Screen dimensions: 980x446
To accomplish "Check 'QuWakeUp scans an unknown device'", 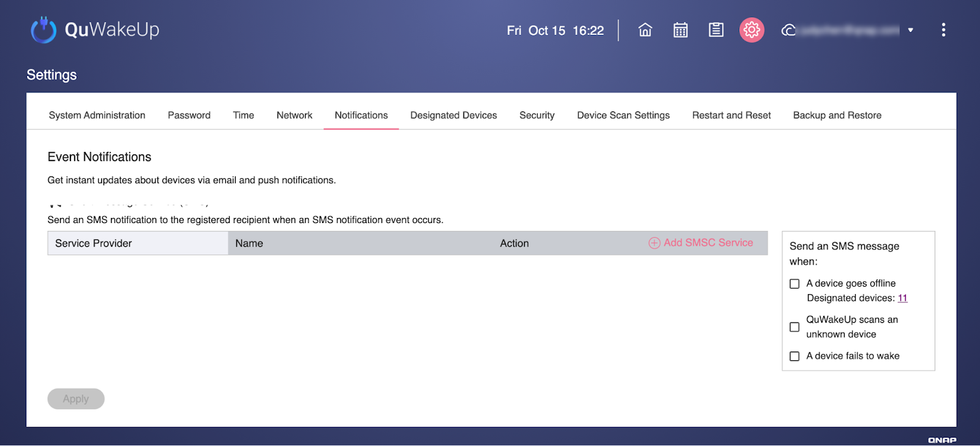I will 794,327.
